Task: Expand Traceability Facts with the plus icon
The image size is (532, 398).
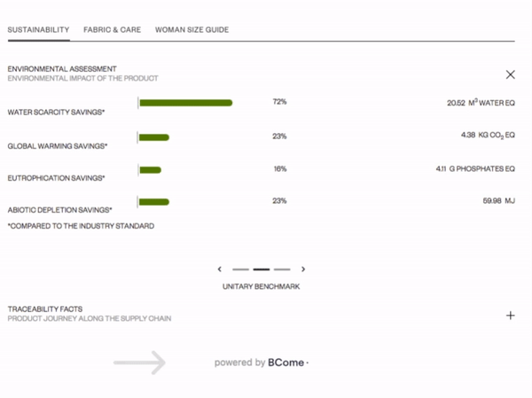Action: click(511, 316)
